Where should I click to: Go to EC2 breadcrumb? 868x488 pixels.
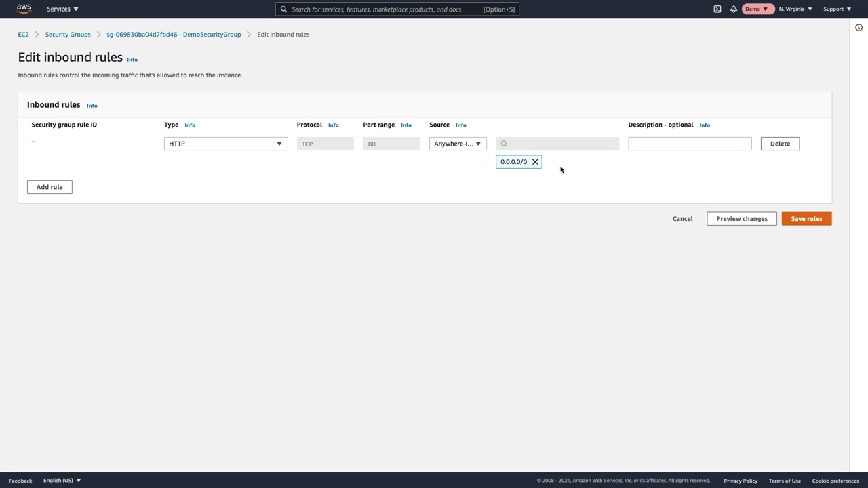coord(24,35)
